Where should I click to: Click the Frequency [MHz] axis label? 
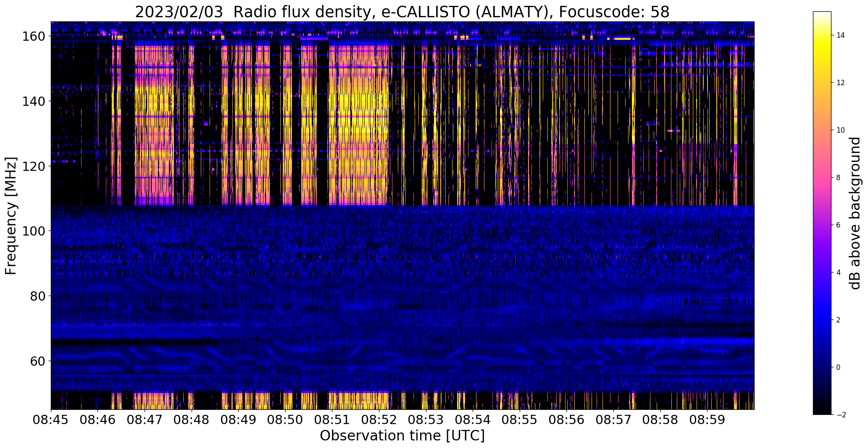pyautogui.click(x=11, y=216)
